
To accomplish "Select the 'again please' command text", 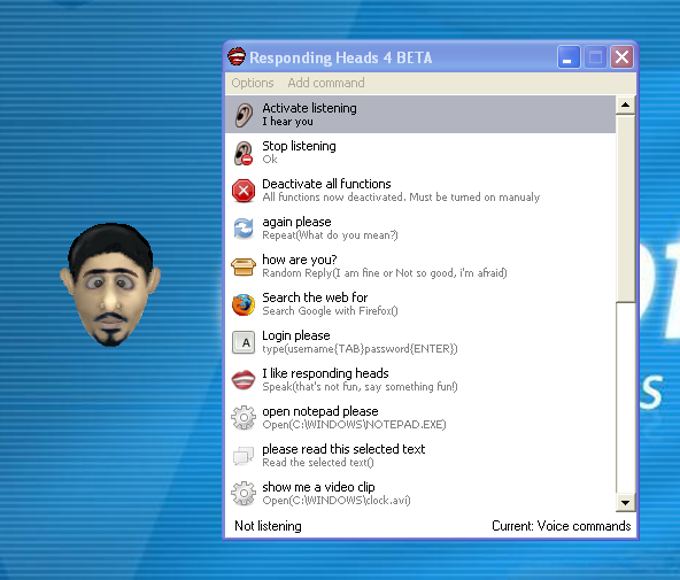I will (x=297, y=222).
